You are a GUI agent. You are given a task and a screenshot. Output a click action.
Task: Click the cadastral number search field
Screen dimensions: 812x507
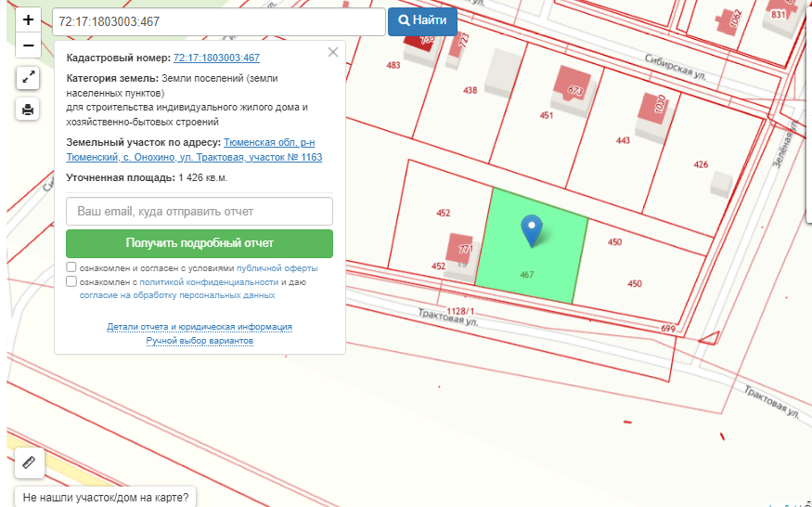(217, 21)
